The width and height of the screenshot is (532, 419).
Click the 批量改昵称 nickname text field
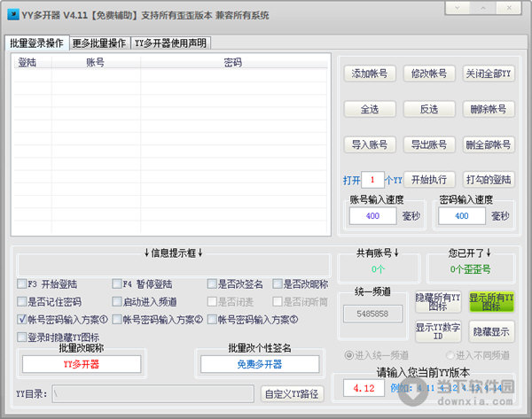82,364
